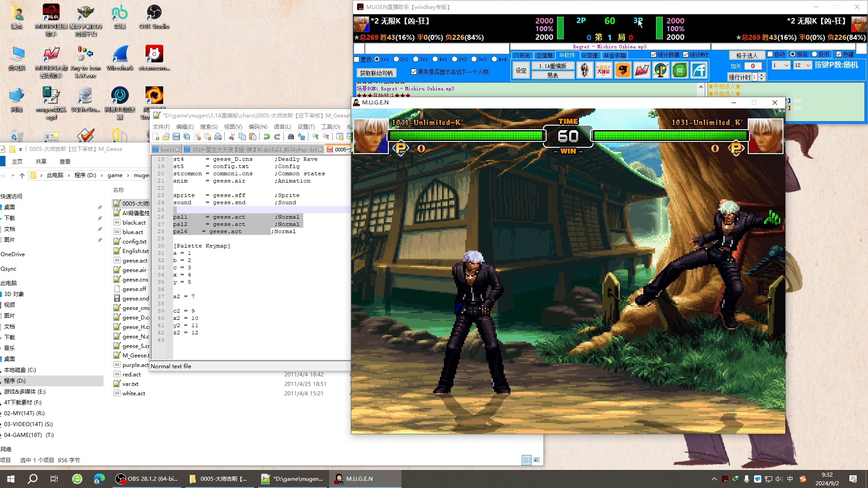Open the 查看 ribbon tab in Explorer
This screenshot has width=868, height=488.
tap(65, 161)
